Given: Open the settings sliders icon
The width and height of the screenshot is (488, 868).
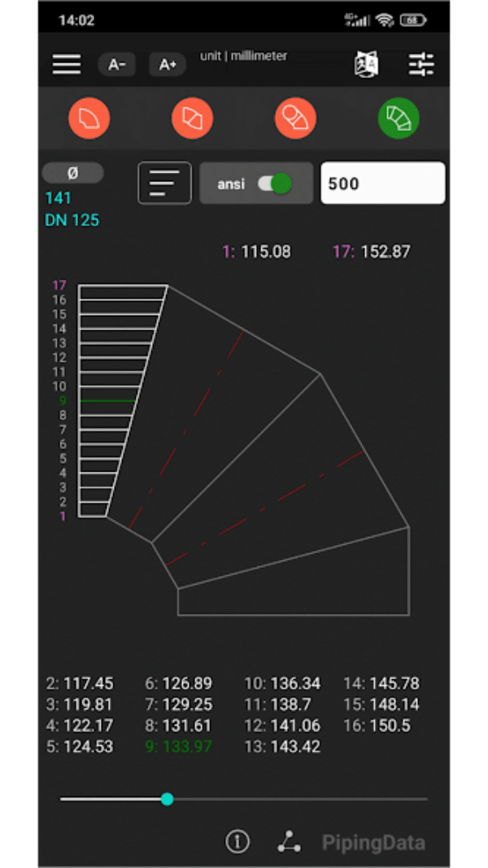Looking at the screenshot, I should pyautogui.click(x=421, y=65).
